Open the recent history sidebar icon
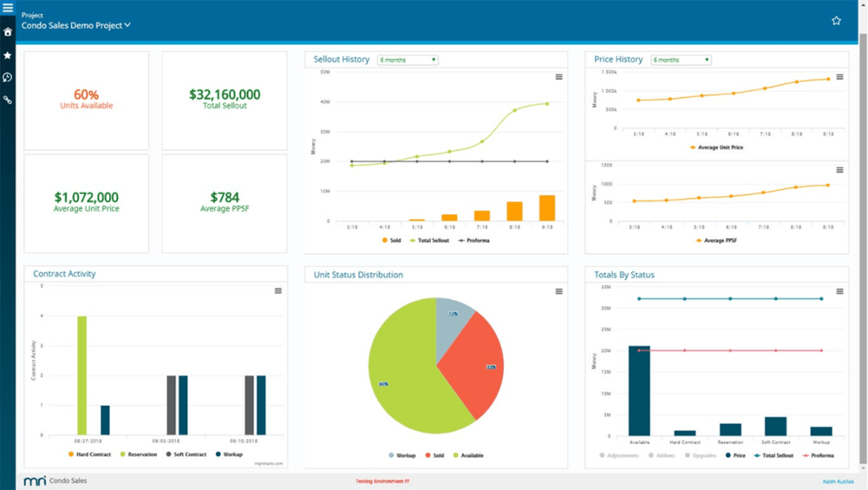 point(8,77)
